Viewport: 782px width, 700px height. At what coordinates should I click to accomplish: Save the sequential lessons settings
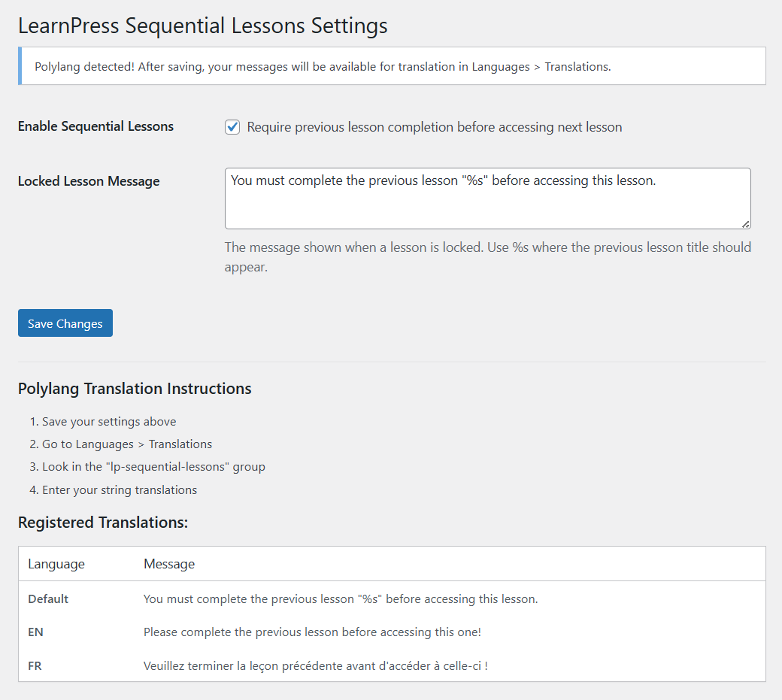(x=65, y=323)
